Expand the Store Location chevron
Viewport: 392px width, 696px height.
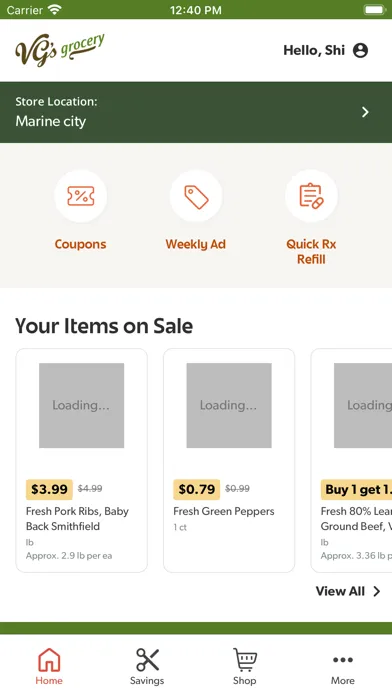(x=365, y=112)
